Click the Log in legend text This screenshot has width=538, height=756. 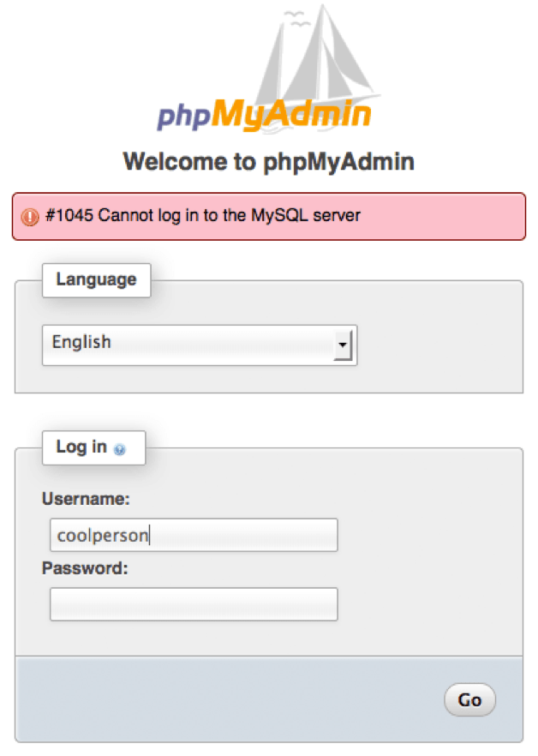click(81, 447)
